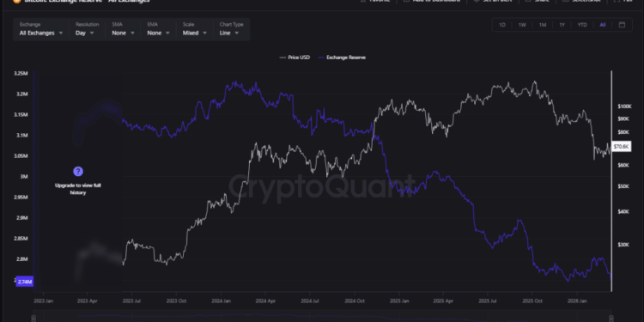The width and height of the screenshot is (644, 322).
Task: Click the '3.1M' left axis label
Action: [x=21, y=135]
